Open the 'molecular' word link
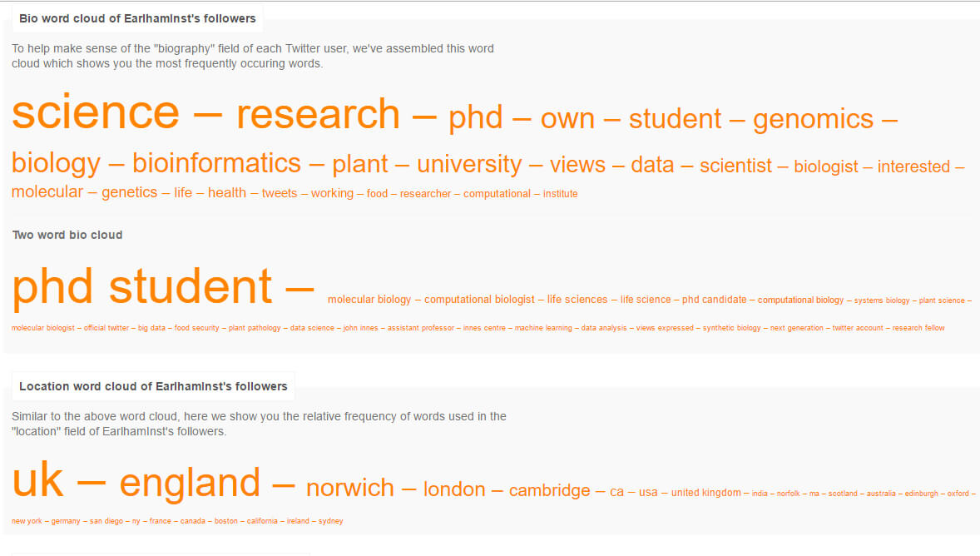 coord(47,192)
